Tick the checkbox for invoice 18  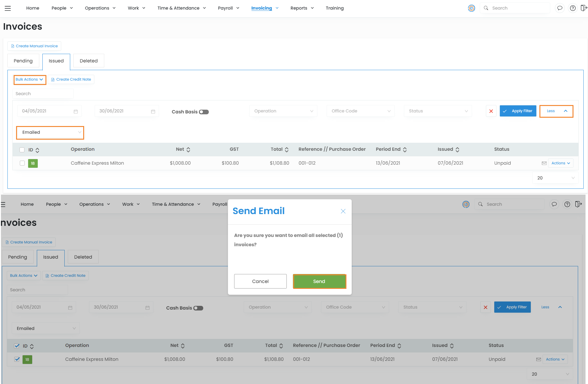pyautogui.click(x=22, y=163)
